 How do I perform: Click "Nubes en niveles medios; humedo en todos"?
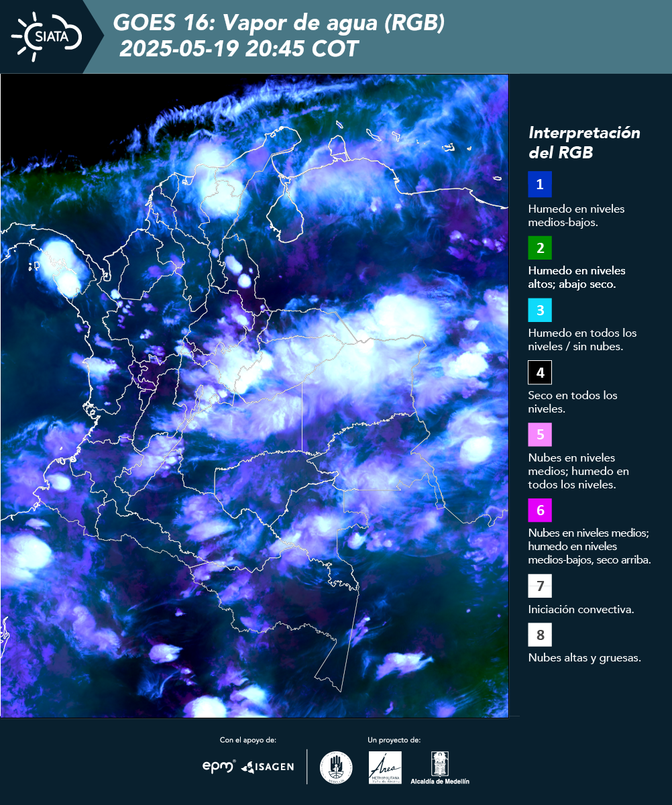[x=579, y=471]
